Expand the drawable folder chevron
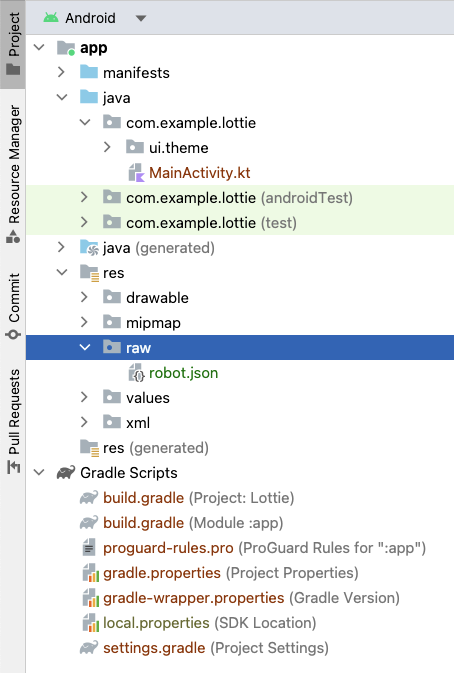This screenshot has height=673, width=454. point(84,297)
